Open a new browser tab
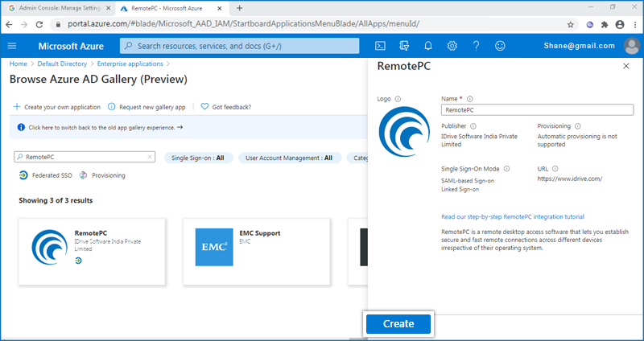Image resolution: width=644 pixels, height=341 pixels. pos(239,8)
